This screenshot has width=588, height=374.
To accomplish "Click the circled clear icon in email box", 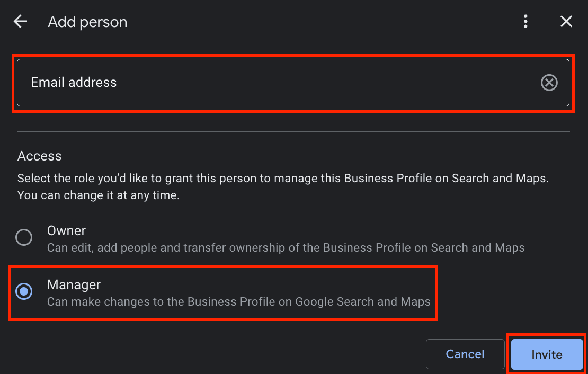I will [549, 82].
